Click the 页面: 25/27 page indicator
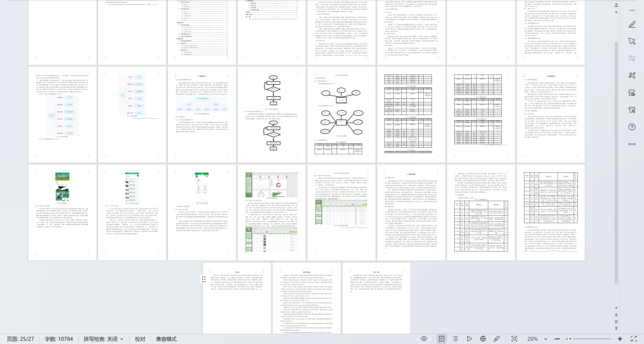Image resolution: width=644 pixels, height=344 pixels. point(21,339)
